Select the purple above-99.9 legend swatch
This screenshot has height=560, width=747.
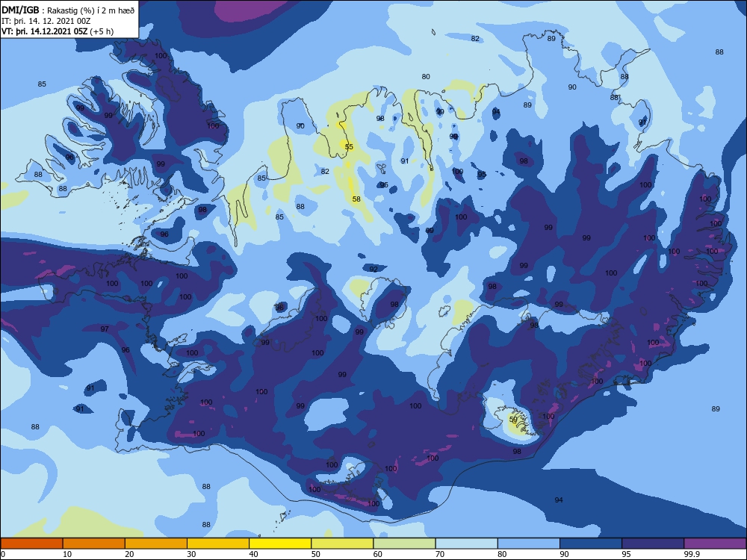pyautogui.click(x=715, y=544)
